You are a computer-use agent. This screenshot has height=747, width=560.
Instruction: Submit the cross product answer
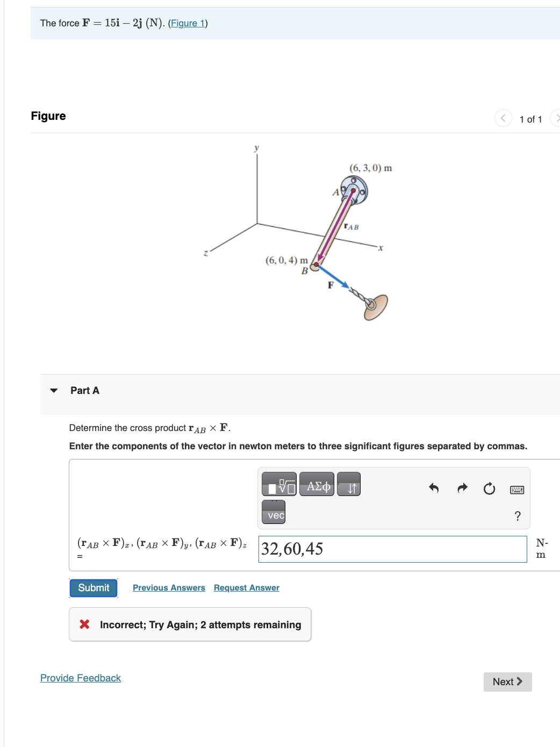click(x=93, y=587)
